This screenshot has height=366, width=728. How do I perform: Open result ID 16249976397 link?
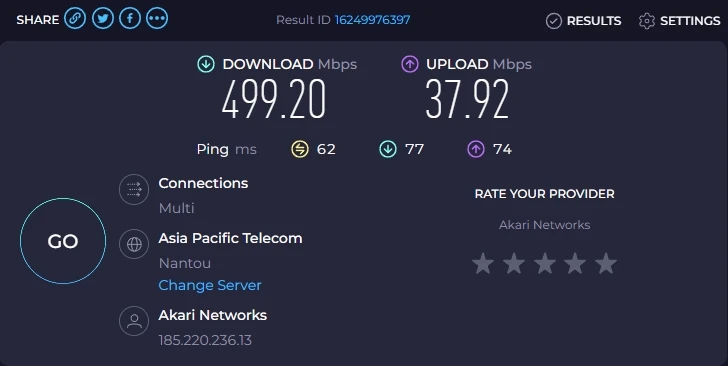(x=372, y=20)
